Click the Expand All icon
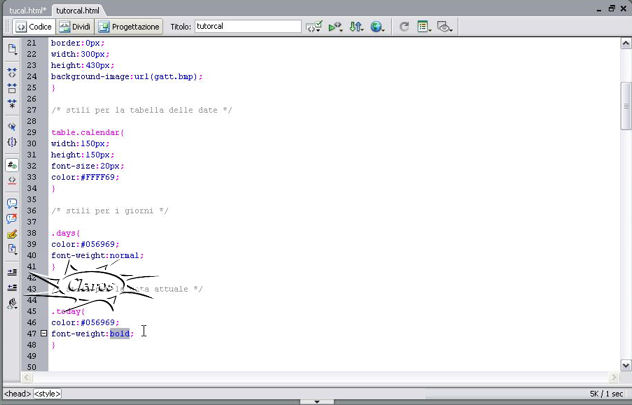This screenshot has height=405, width=632. pos(12,104)
